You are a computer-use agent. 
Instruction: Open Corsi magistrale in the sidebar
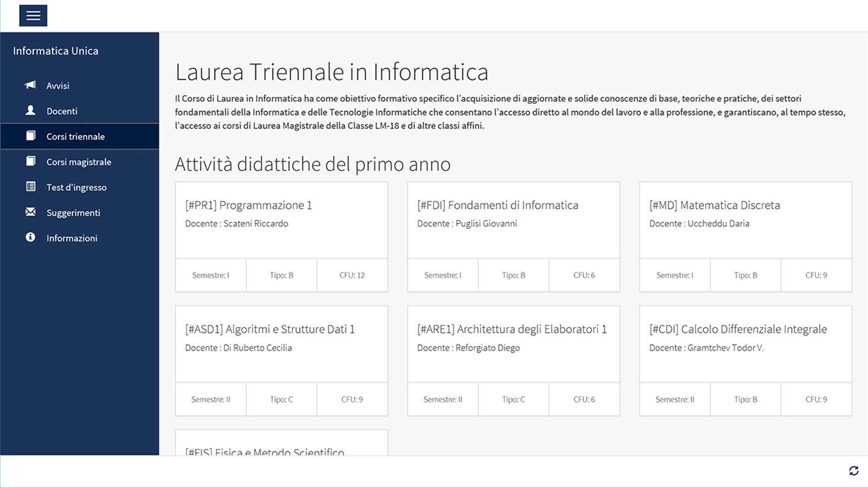click(x=80, y=161)
